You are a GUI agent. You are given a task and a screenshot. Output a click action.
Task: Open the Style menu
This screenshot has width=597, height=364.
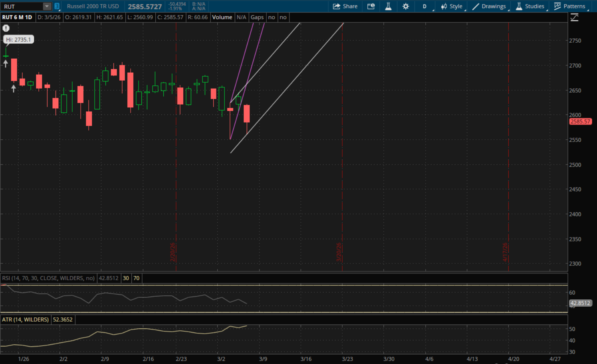pos(452,6)
